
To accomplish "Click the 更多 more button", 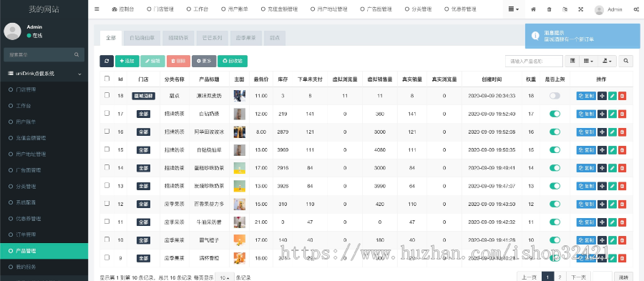I will [x=204, y=61].
